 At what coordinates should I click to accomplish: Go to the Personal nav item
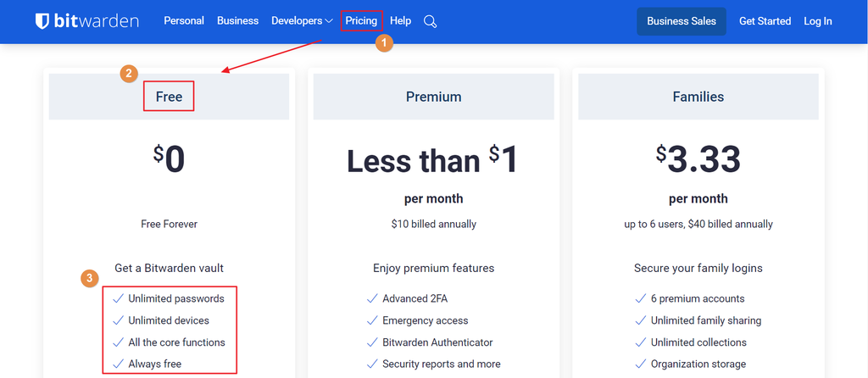click(184, 21)
